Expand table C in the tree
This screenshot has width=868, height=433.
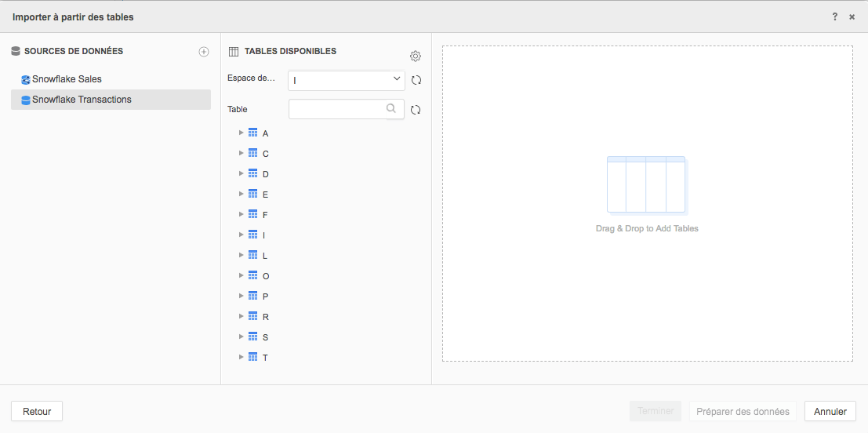tap(242, 153)
